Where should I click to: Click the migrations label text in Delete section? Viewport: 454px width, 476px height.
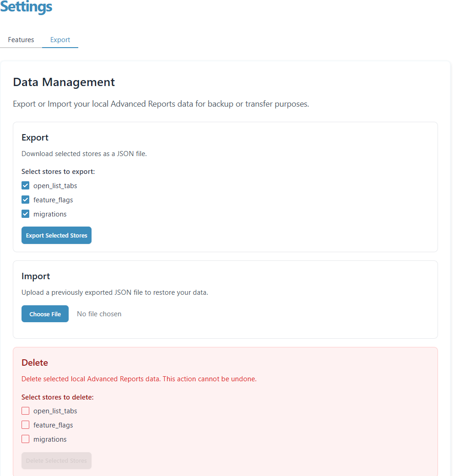coord(50,439)
